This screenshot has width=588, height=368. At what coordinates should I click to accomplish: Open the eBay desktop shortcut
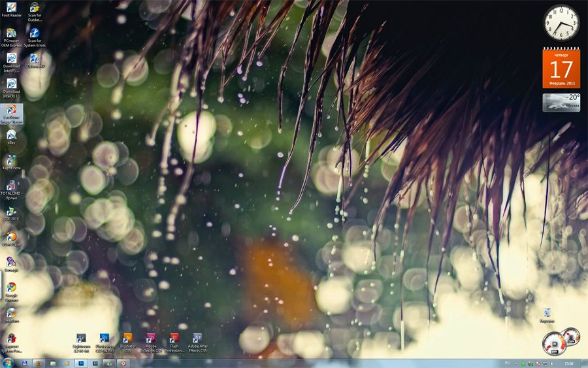coord(11,137)
